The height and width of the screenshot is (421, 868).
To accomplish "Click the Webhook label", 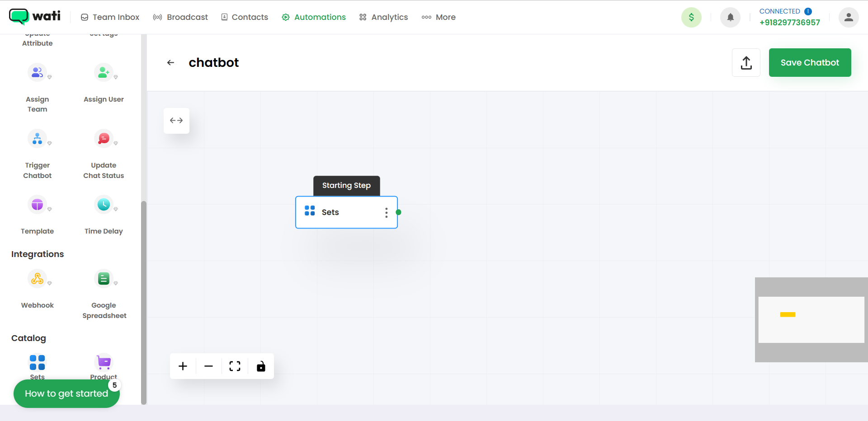I will pos(38,305).
